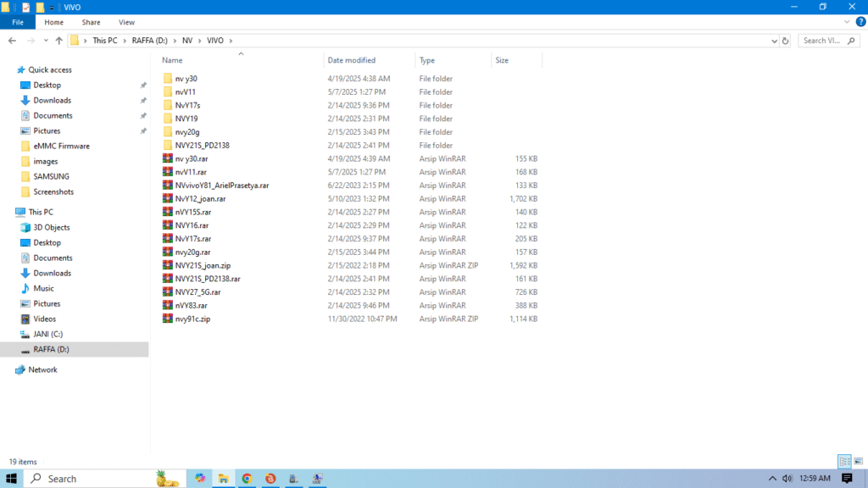Click breadcrumb arrow after VIVO
The width and height of the screenshot is (868, 488).
click(231, 41)
